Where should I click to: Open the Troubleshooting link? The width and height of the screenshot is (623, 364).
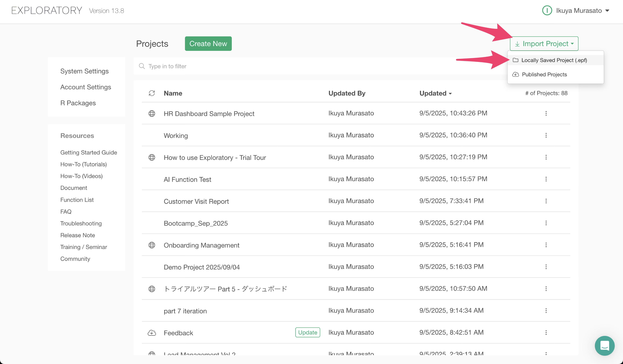[x=81, y=223]
